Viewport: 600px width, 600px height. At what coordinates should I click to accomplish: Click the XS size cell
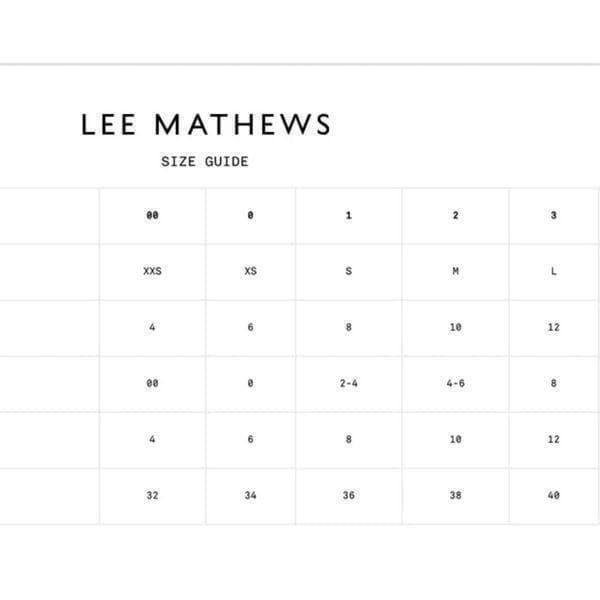tap(250, 271)
